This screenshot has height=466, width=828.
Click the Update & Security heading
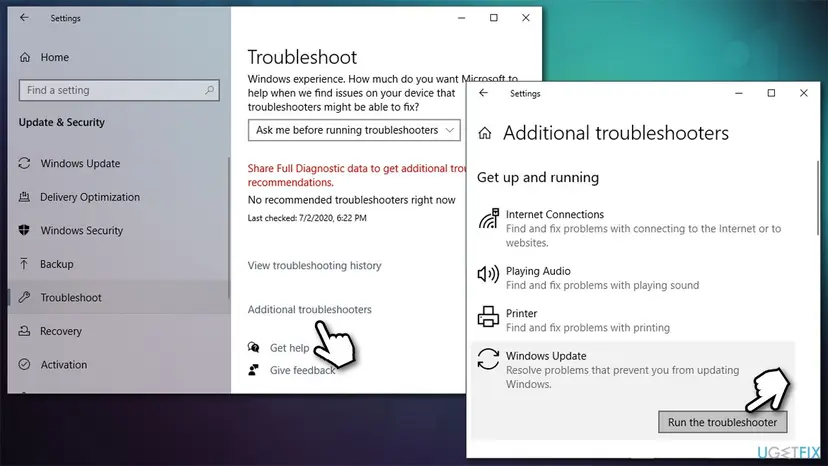tap(62, 122)
